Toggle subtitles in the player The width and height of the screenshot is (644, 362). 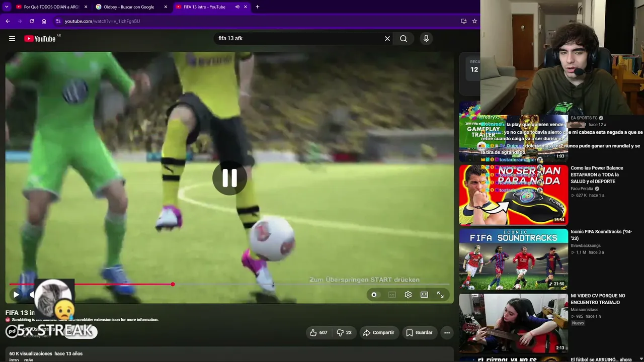click(392, 295)
